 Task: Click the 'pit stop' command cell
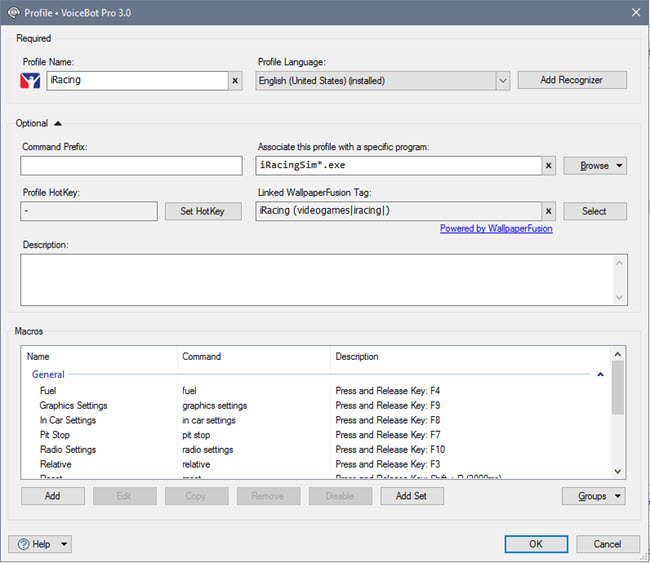(x=196, y=435)
